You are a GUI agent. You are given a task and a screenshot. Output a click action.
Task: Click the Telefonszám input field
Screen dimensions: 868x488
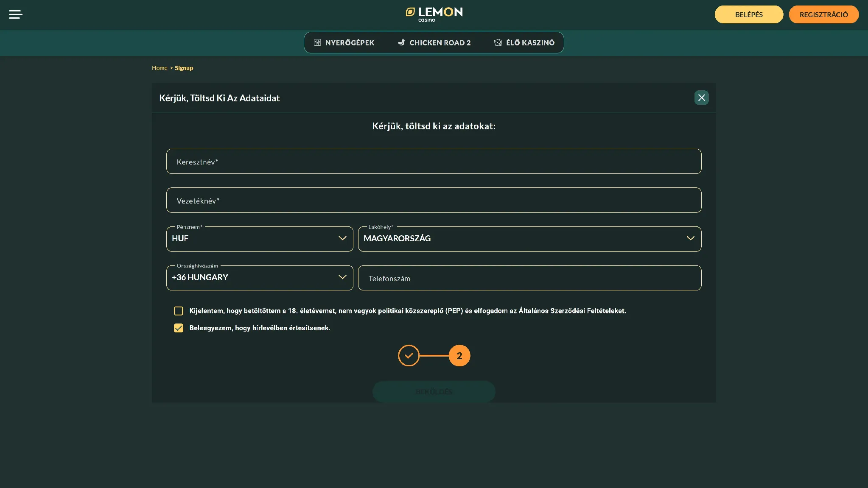pos(529,278)
